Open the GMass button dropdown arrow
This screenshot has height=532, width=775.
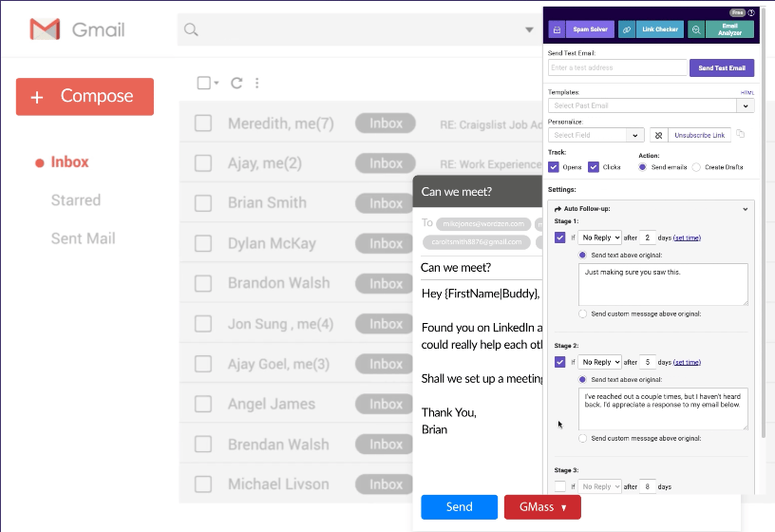point(564,507)
